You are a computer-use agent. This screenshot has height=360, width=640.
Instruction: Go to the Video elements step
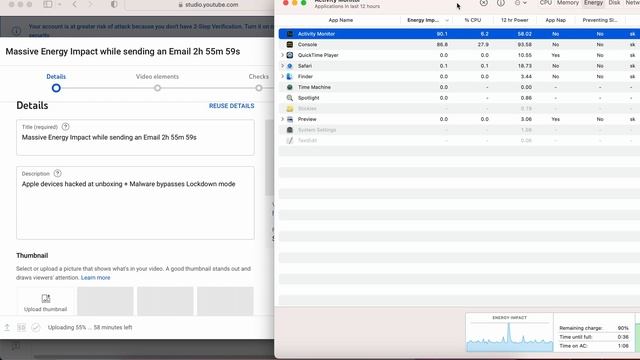pyautogui.click(x=157, y=82)
